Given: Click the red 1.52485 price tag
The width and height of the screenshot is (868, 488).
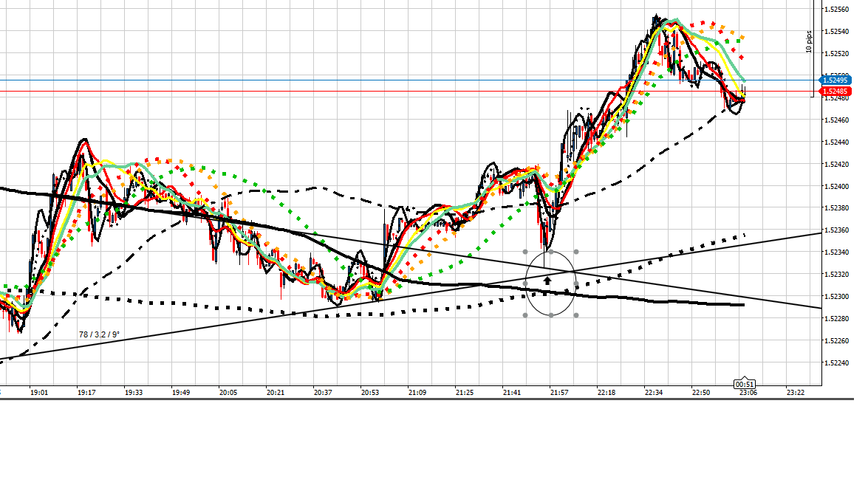Looking at the screenshot, I should (835, 92).
